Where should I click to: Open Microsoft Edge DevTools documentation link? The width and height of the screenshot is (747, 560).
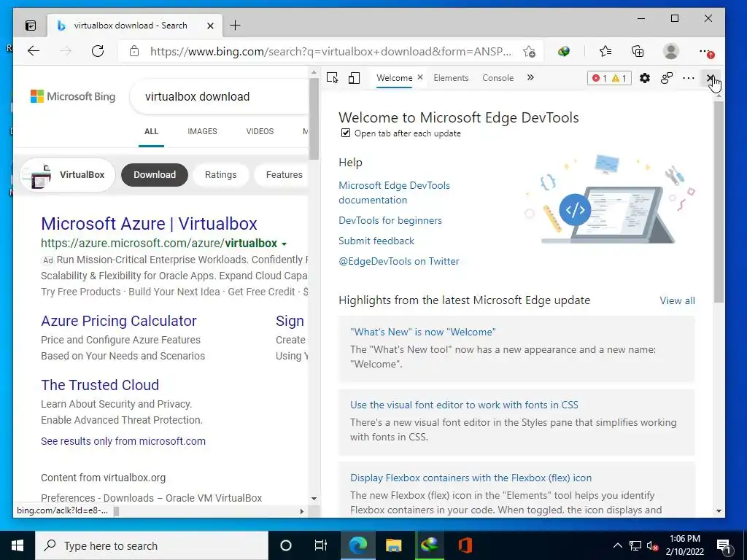tap(394, 192)
